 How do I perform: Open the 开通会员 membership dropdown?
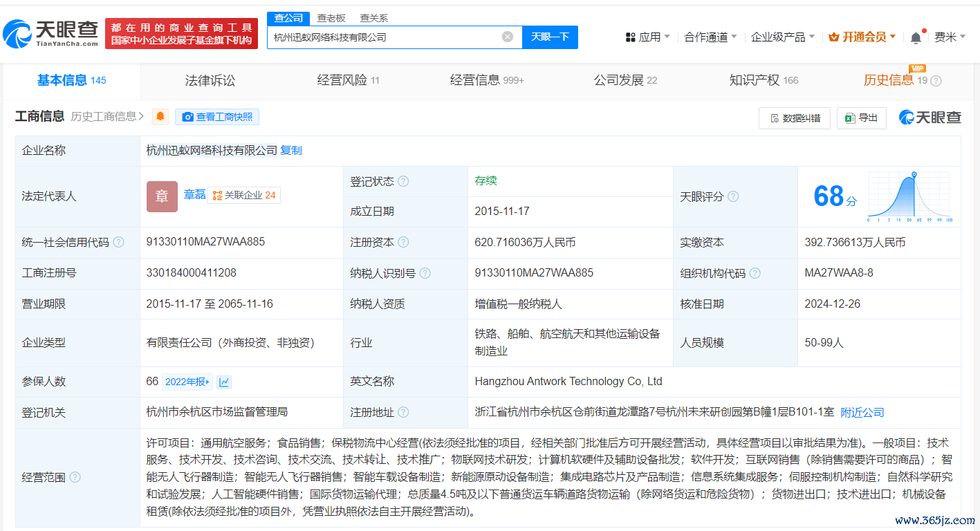(862, 37)
